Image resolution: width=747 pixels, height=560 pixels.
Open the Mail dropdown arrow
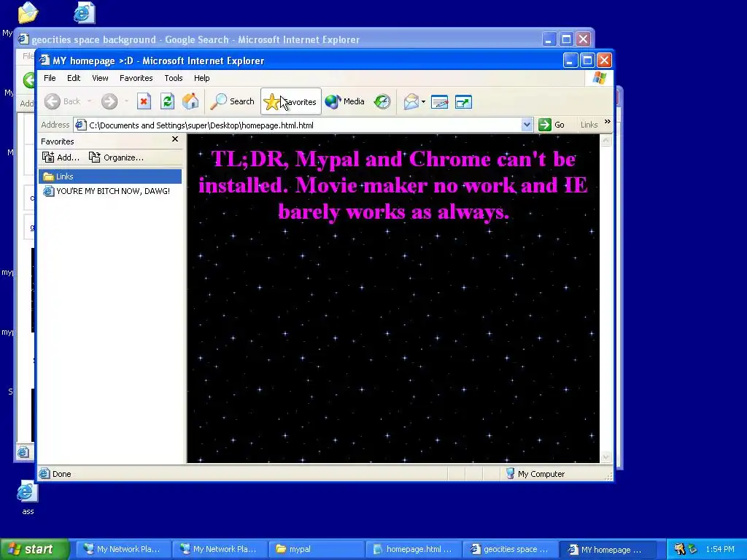pyautogui.click(x=424, y=101)
